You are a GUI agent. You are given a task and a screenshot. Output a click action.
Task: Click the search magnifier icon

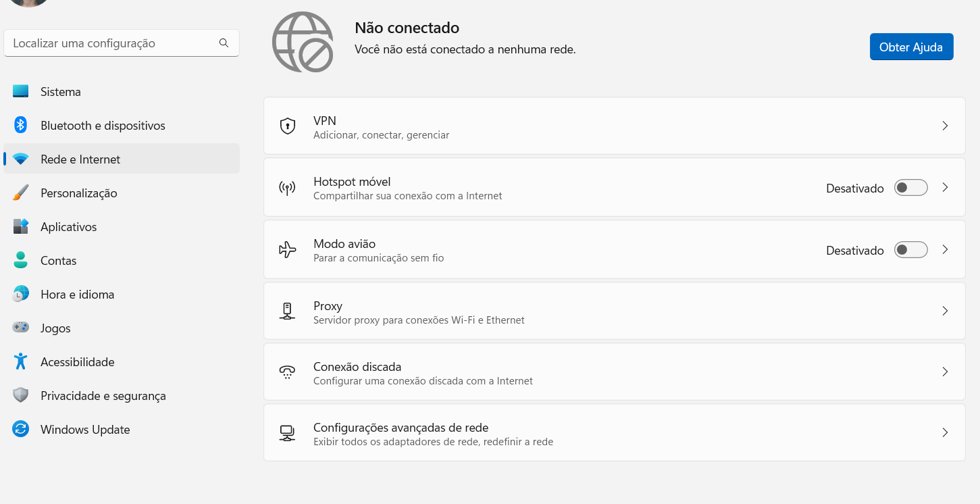[x=224, y=43]
